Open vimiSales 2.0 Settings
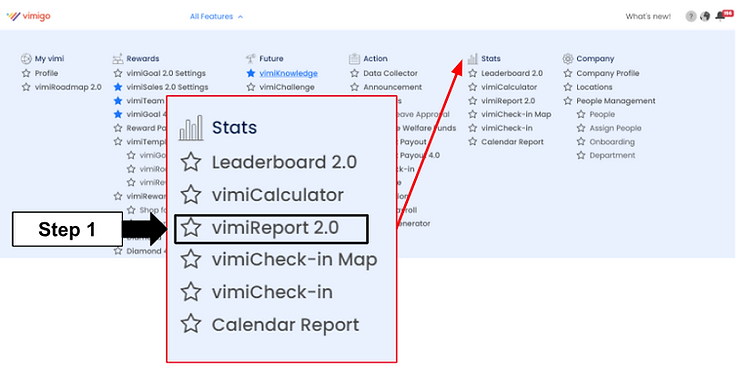Image resolution: width=740 pixels, height=379 pixels. 167,87
